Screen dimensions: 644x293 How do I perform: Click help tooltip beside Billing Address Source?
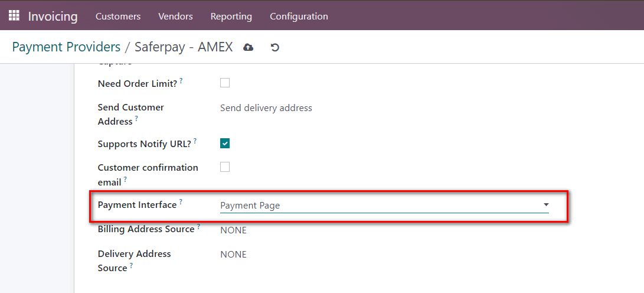[x=199, y=226]
